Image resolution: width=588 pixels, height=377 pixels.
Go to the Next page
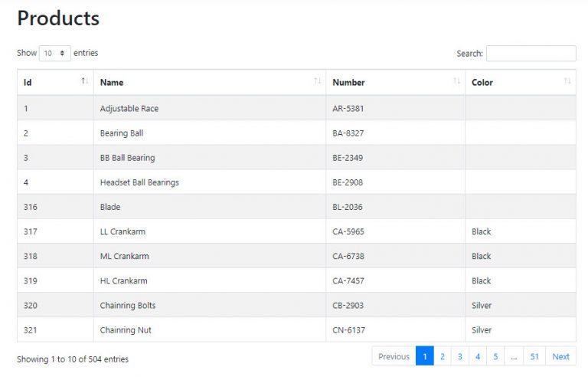click(560, 356)
